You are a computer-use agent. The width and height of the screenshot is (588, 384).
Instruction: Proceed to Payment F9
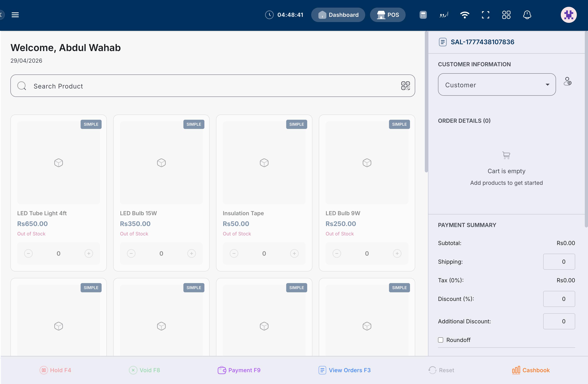[239, 370]
